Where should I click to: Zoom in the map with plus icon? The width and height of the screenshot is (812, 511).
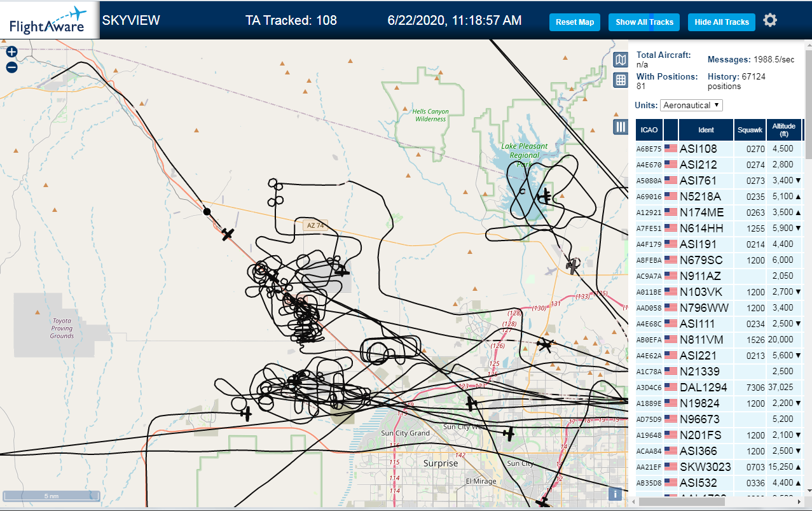pyautogui.click(x=11, y=52)
